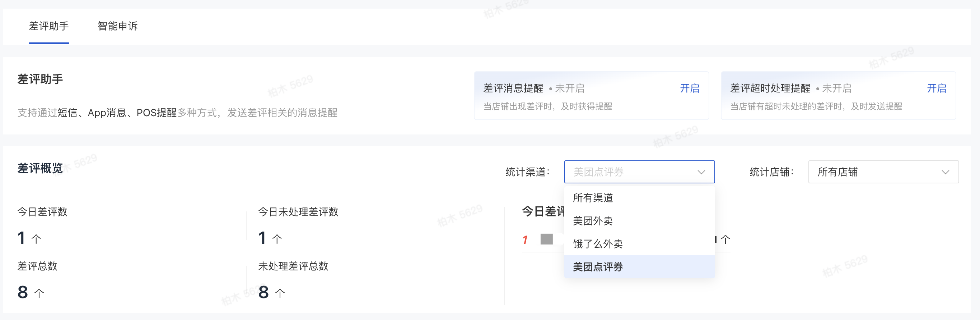Click the 差评超时处理提醒 card title
980x320 pixels.
pyautogui.click(x=770, y=88)
